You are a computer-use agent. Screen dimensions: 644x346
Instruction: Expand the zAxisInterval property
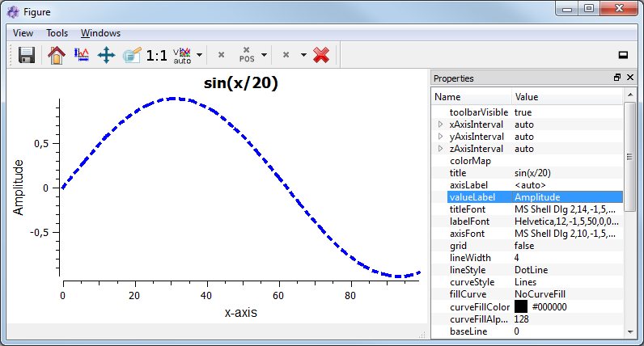[x=440, y=149]
